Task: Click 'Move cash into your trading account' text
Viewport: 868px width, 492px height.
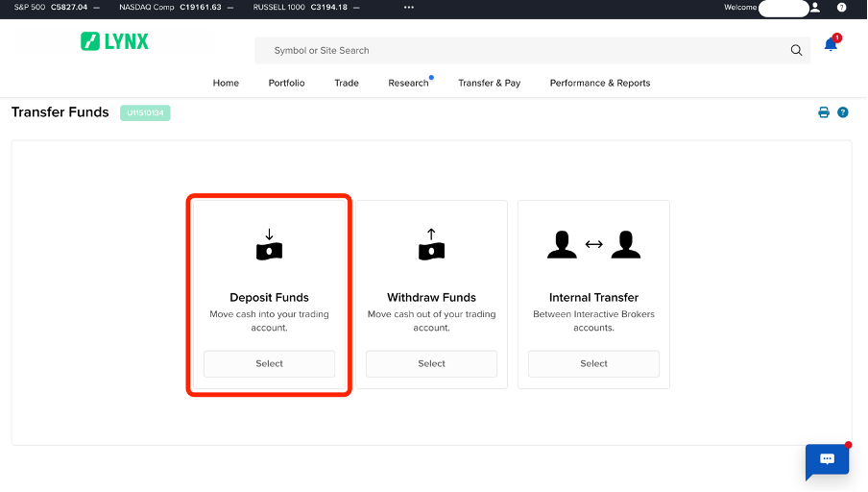Action: point(269,321)
